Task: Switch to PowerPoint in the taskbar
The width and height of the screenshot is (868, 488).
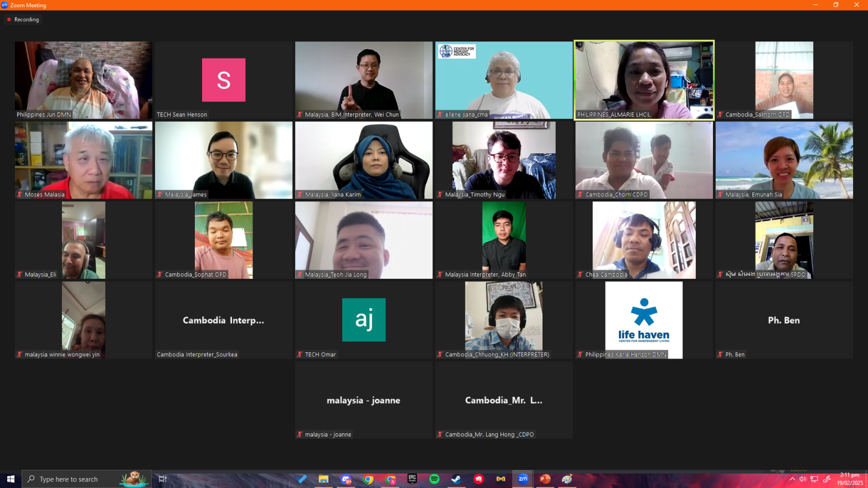Action: pos(545,479)
